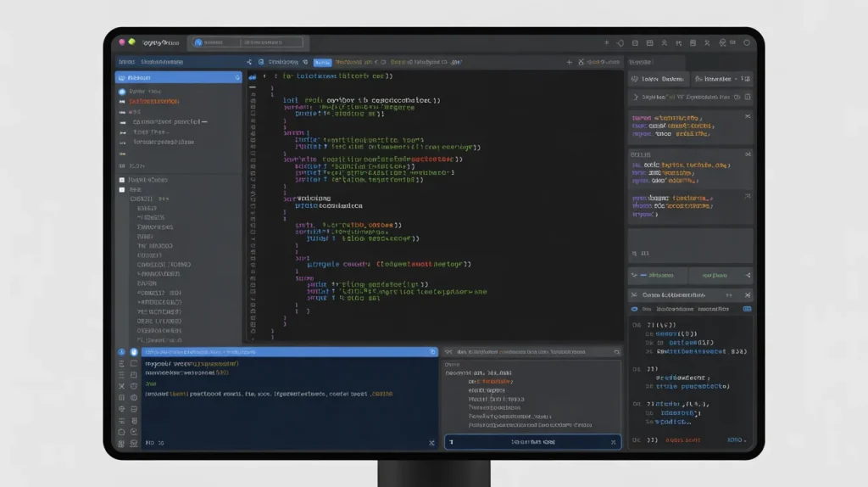This screenshot has height=487, width=868.
Task: Close the second code snippet card
Action: coord(748,154)
